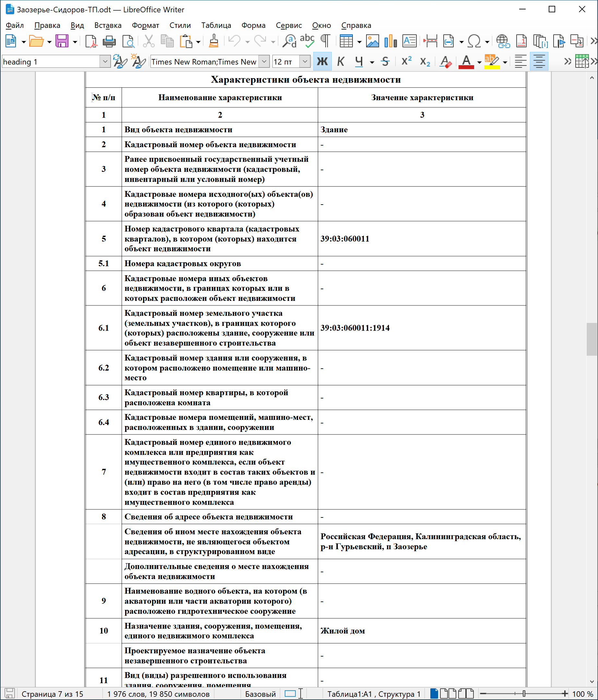Toggle Subscript formatting
598x700 pixels.
point(425,62)
